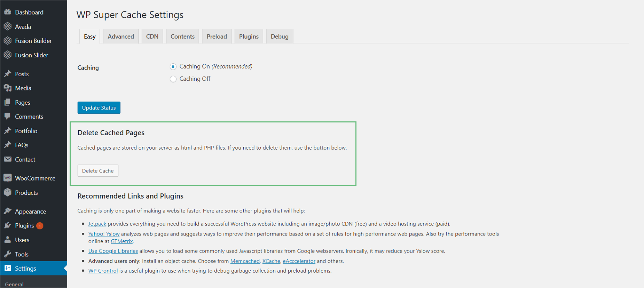Image resolution: width=644 pixels, height=288 pixels.
Task: Switch to the Advanced tab
Action: point(121,37)
